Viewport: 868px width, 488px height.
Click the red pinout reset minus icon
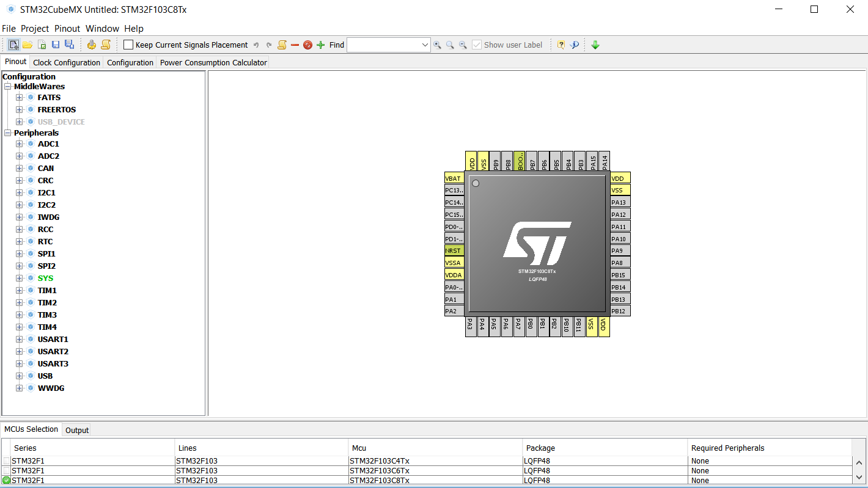point(295,45)
